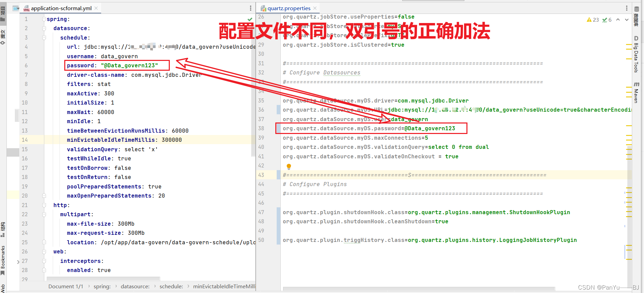
Task: Click '# Configure Plugins' comment line
Action: click(x=315, y=184)
